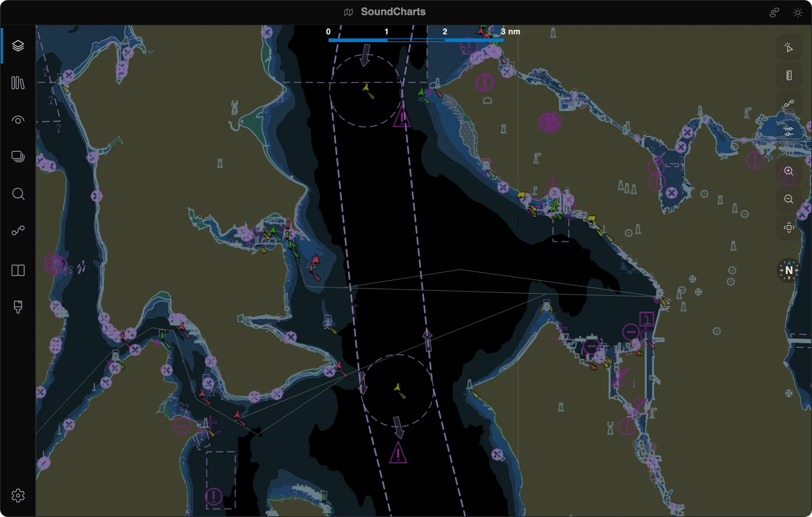
Task: Select the paintbrush style icon
Action: [18, 307]
